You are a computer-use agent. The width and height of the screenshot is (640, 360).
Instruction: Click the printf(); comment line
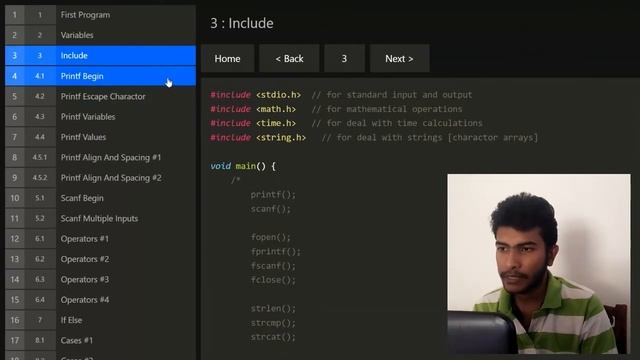point(273,195)
